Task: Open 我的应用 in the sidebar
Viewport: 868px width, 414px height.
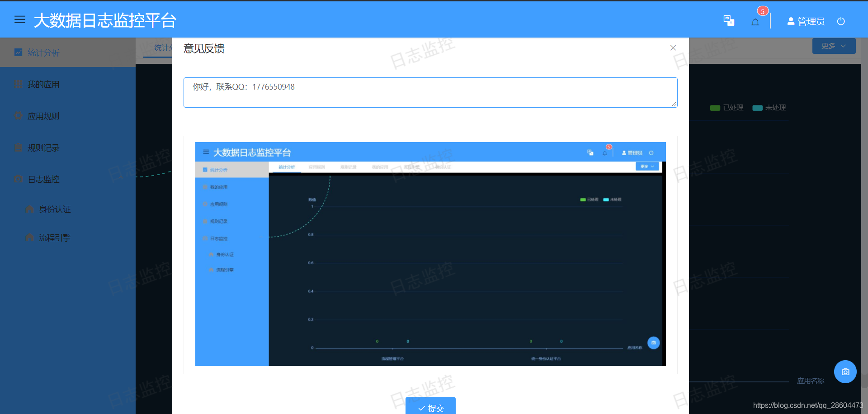Action: click(68, 84)
